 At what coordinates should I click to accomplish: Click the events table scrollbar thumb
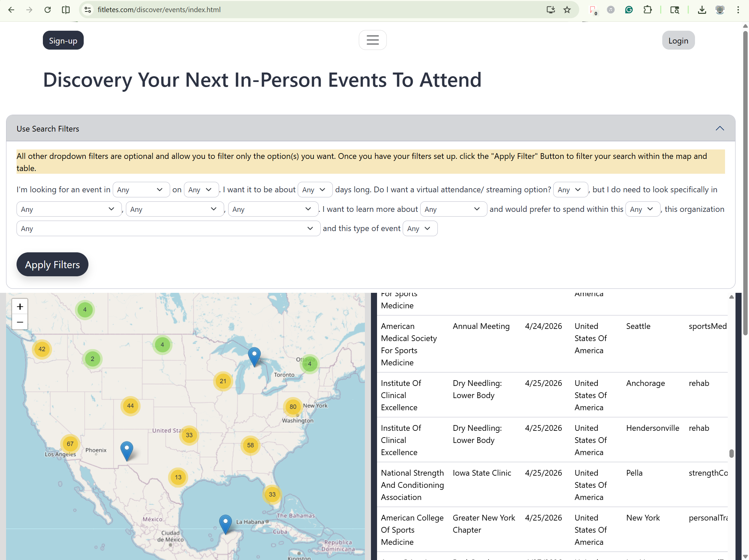[x=731, y=453]
